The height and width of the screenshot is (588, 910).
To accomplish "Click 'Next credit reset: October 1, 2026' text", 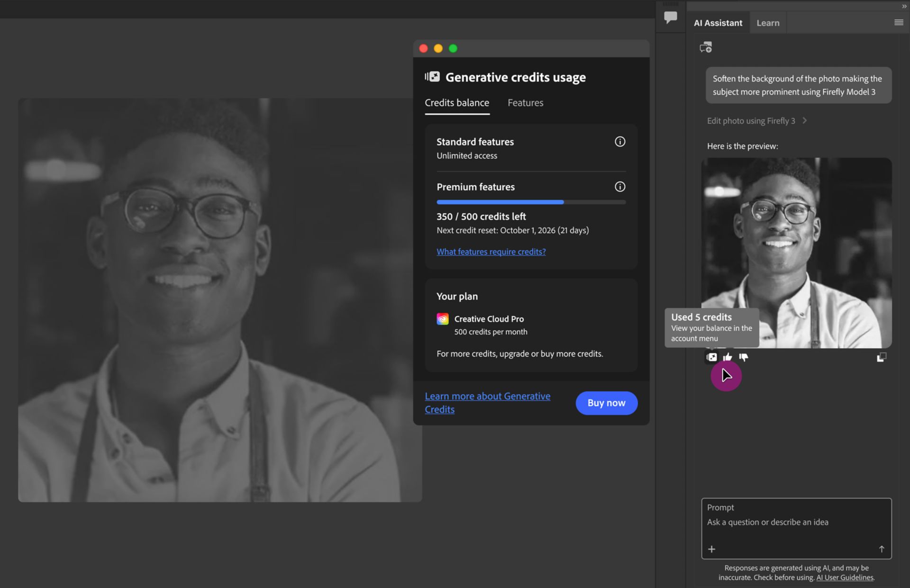I will [x=496, y=230].
